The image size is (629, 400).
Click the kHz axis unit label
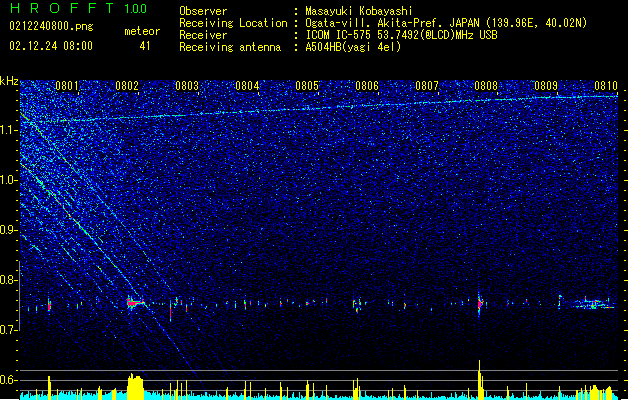(9, 81)
